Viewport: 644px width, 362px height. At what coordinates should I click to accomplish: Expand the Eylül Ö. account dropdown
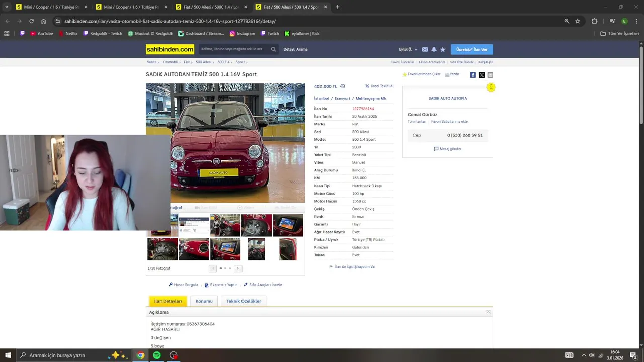pos(408,49)
